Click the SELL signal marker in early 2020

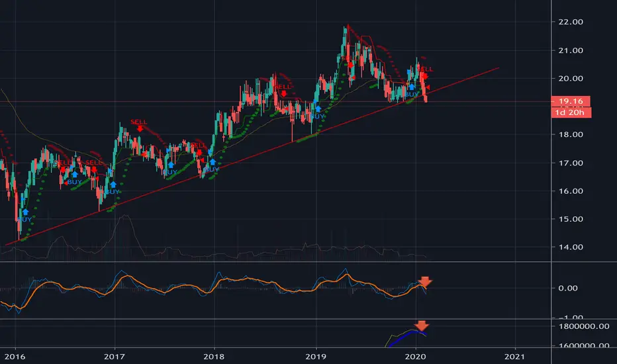tap(424, 72)
